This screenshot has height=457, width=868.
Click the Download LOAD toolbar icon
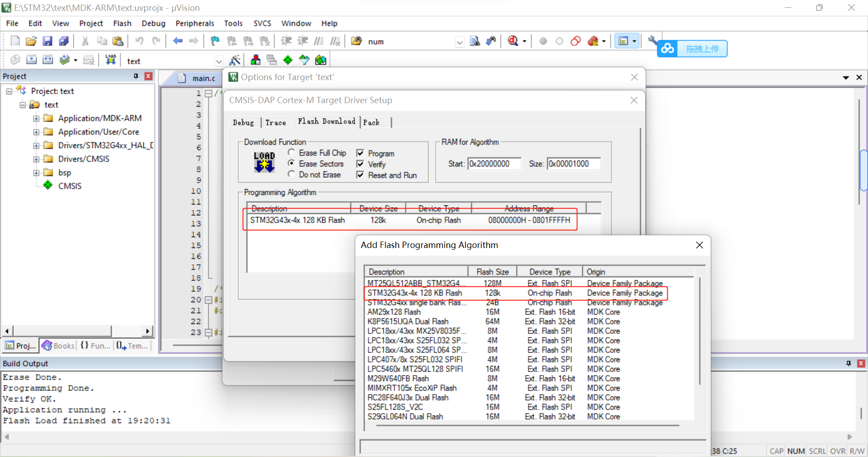(111, 60)
